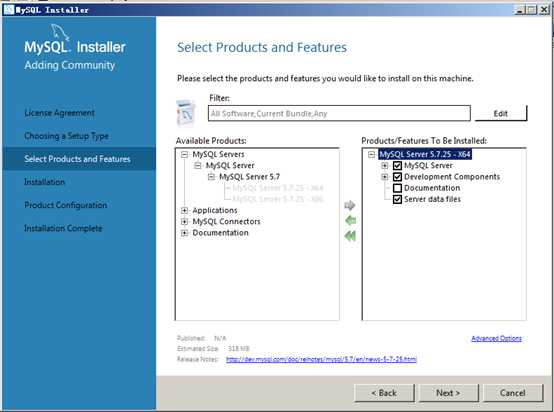
Task: Select the Server data files label
Action: click(x=432, y=199)
